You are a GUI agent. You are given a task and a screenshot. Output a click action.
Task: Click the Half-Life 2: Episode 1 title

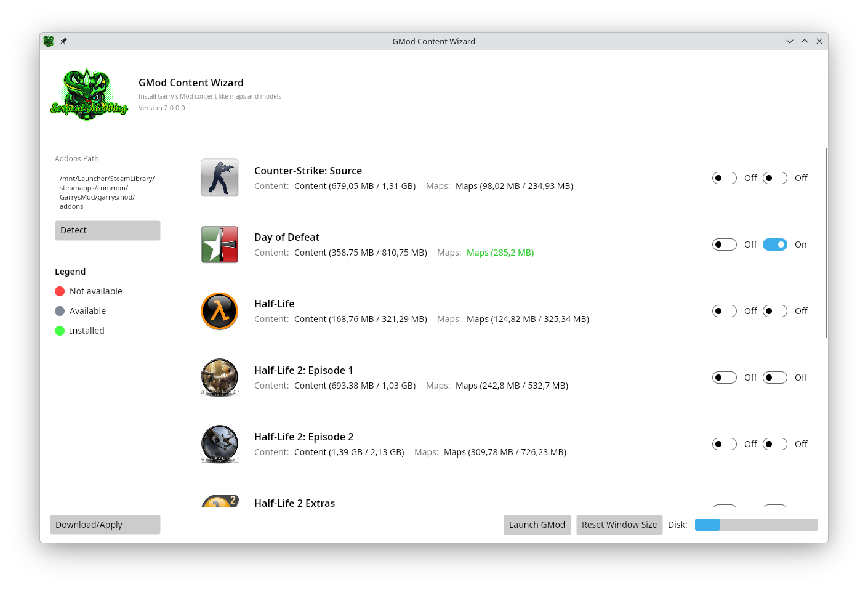pyautogui.click(x=303, y=370)
